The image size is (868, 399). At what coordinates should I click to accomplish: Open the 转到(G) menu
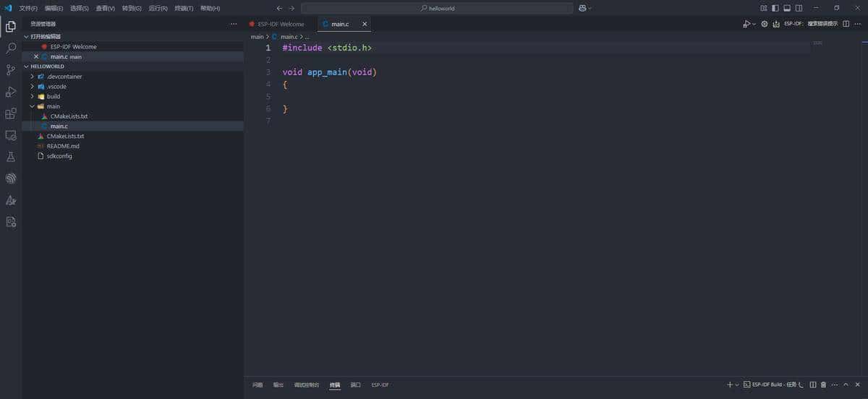coord(132,8)
